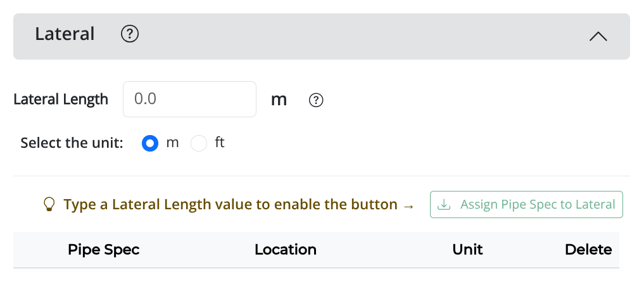
Task: Click the 'Select the unit:' label
Action: (x=72, y=143)
